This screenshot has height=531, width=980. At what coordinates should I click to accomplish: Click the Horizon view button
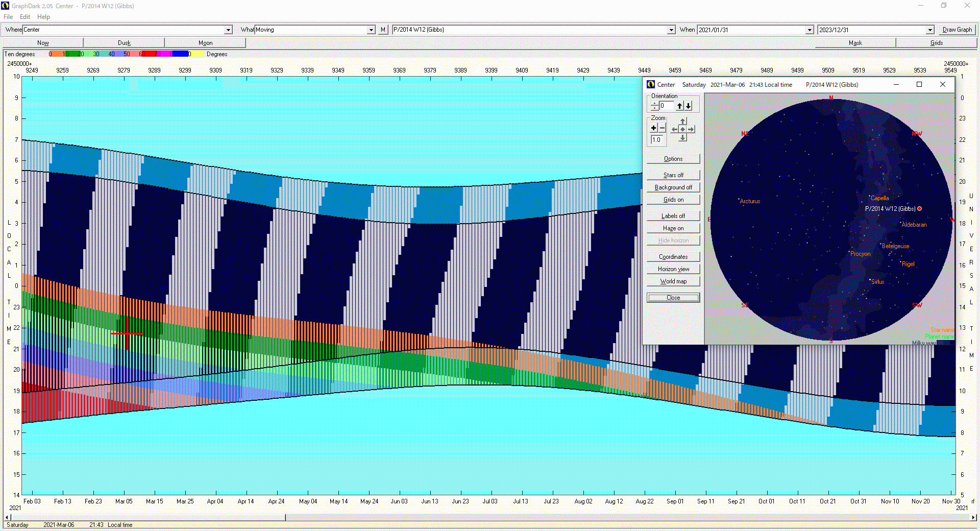pos(673,269)
